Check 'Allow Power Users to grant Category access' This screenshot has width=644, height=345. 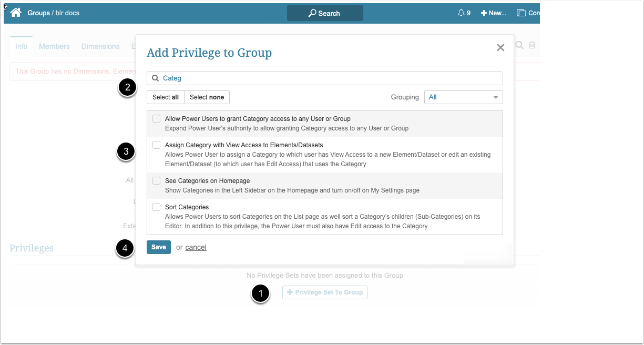157,119
